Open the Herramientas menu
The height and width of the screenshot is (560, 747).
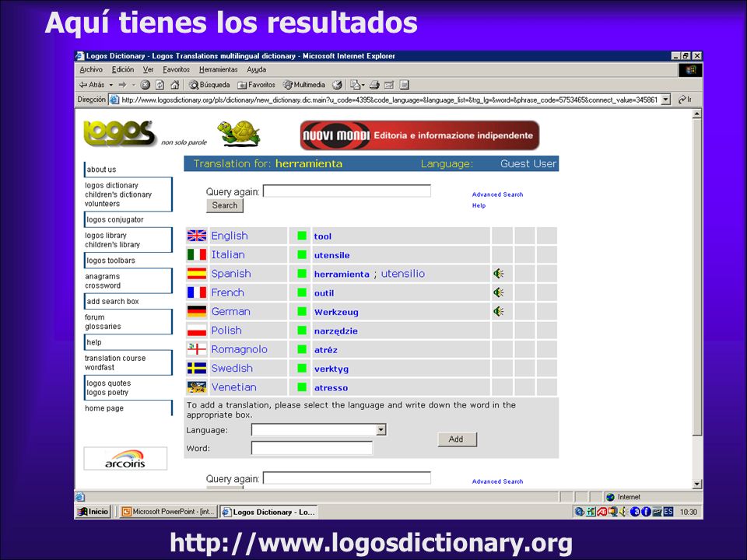click(x=218, y=69)
